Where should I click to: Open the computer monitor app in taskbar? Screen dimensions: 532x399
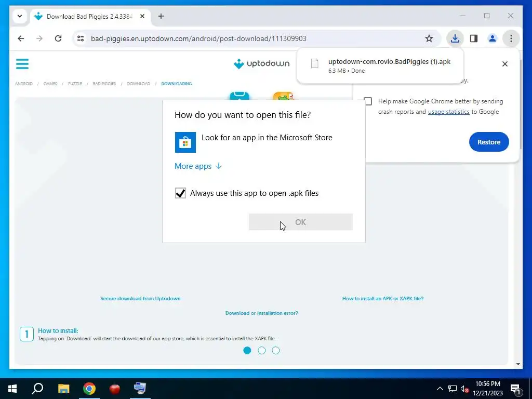[140, 389]
